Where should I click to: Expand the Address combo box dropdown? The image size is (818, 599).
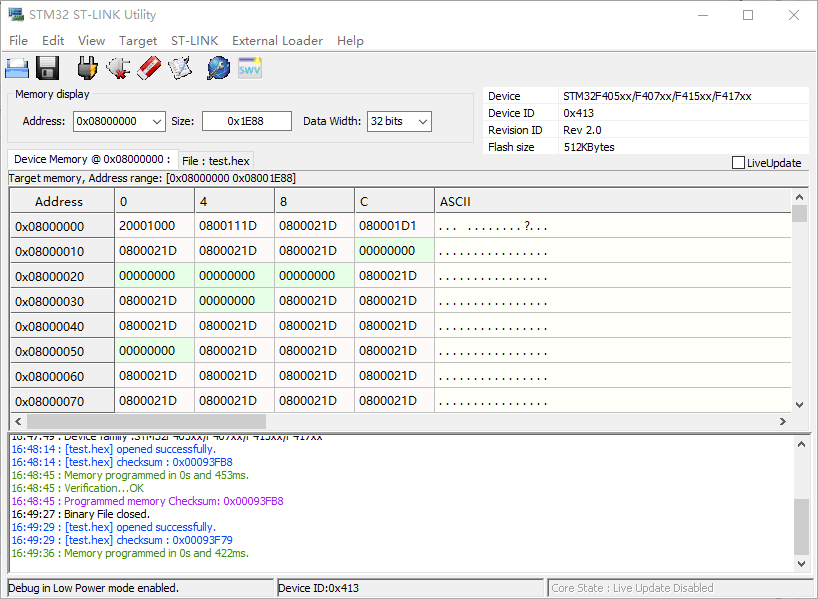tap(157, 122)
